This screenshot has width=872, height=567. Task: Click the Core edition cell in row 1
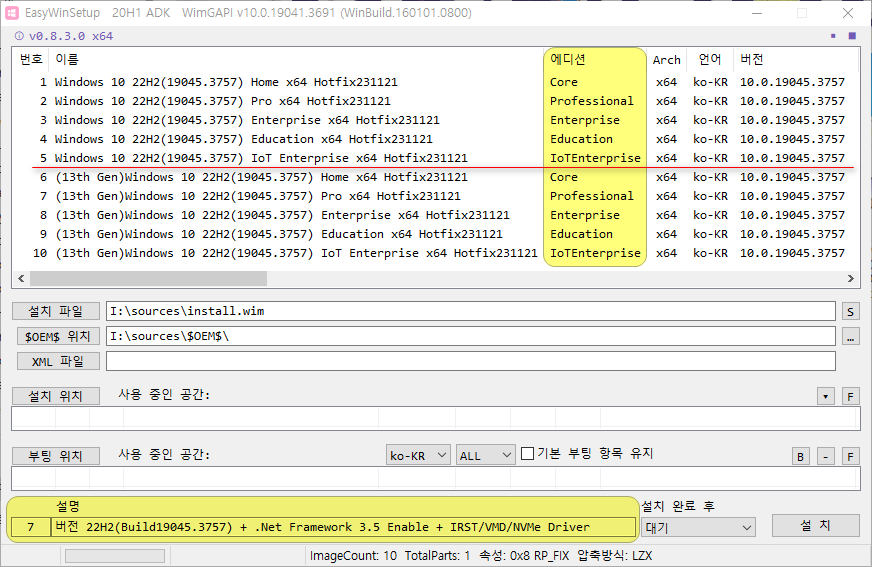click(564, 82)
